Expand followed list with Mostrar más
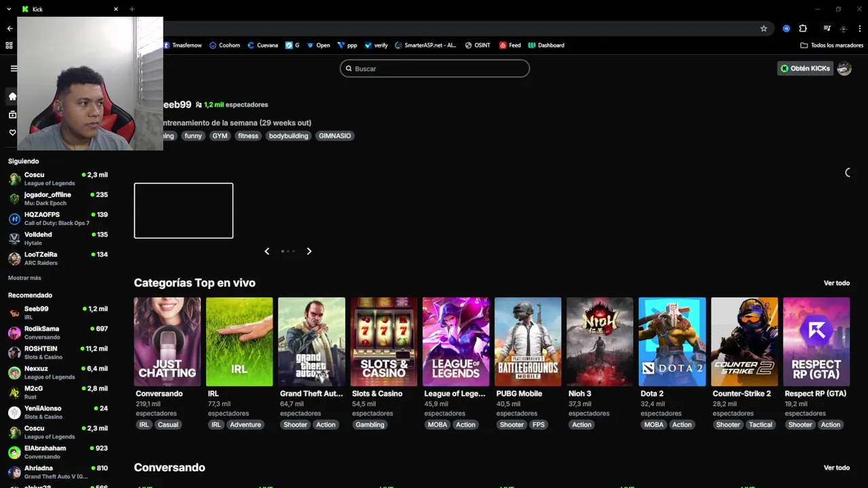Viewport: 868px width, 488px height. point(24,278)
